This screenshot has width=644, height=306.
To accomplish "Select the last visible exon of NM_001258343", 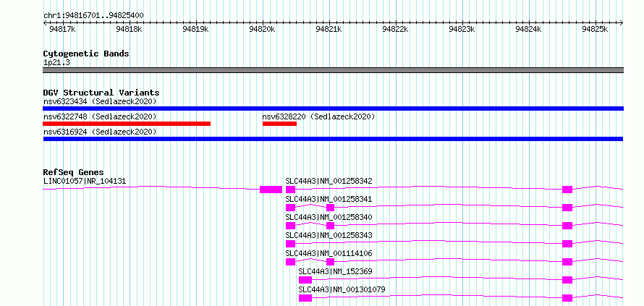I will coord(567,244).
